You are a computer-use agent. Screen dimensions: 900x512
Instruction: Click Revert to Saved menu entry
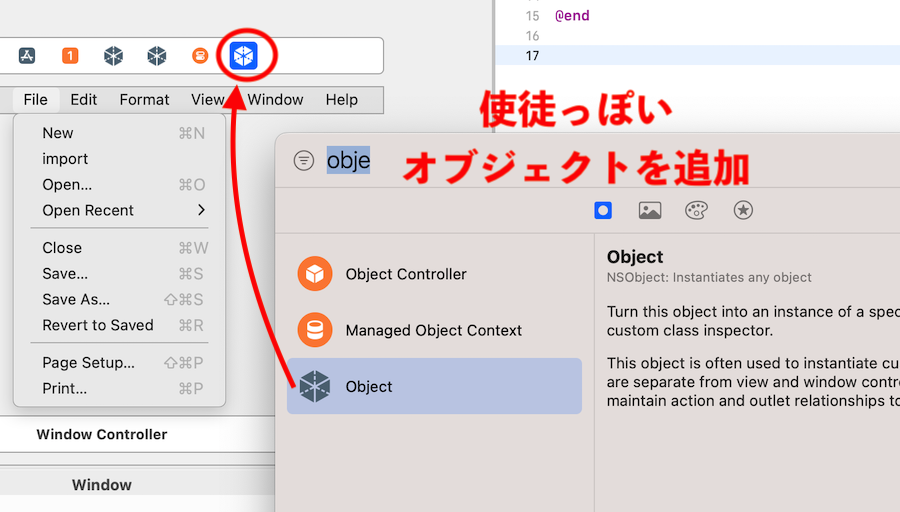(x=98, y=325)
